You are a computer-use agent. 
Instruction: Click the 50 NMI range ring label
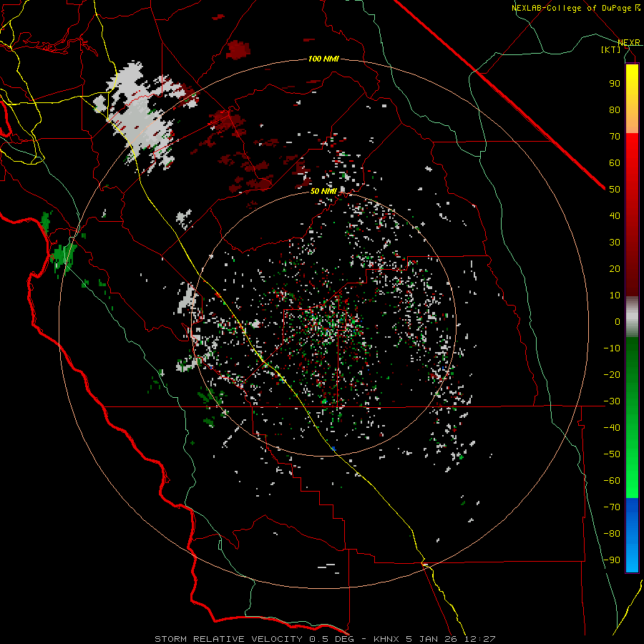click(x=323, y=191)
